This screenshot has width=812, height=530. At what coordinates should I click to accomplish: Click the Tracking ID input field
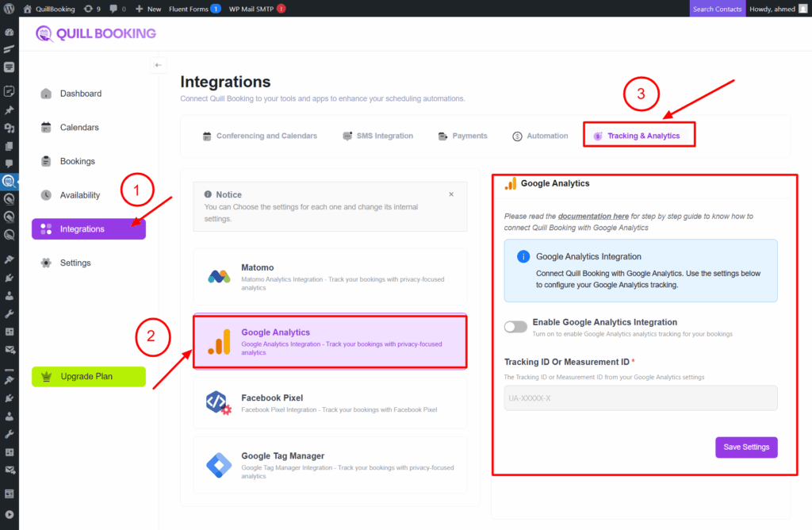[641, 397]
